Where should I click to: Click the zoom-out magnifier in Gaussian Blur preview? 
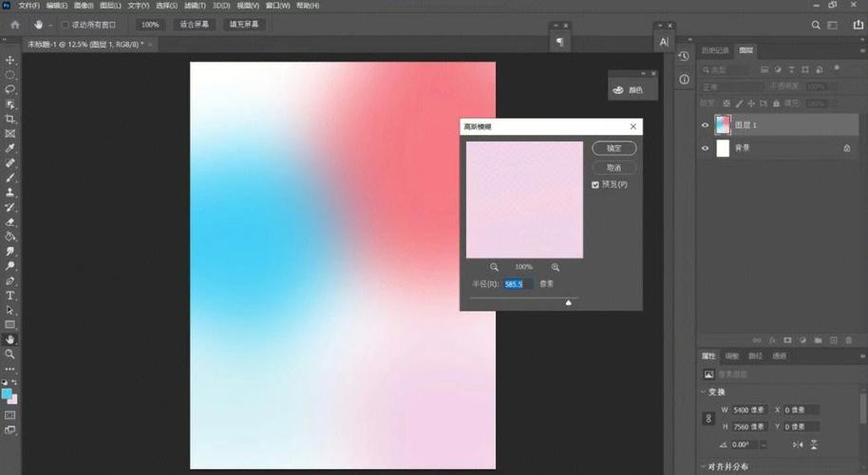[495, 267]
